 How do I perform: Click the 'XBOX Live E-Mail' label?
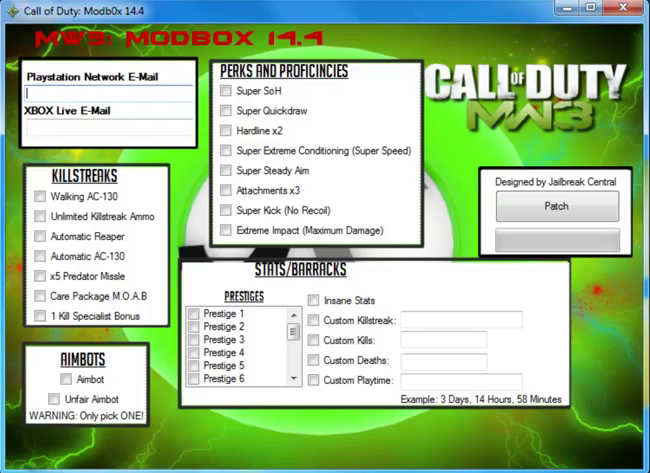[67, 111]
